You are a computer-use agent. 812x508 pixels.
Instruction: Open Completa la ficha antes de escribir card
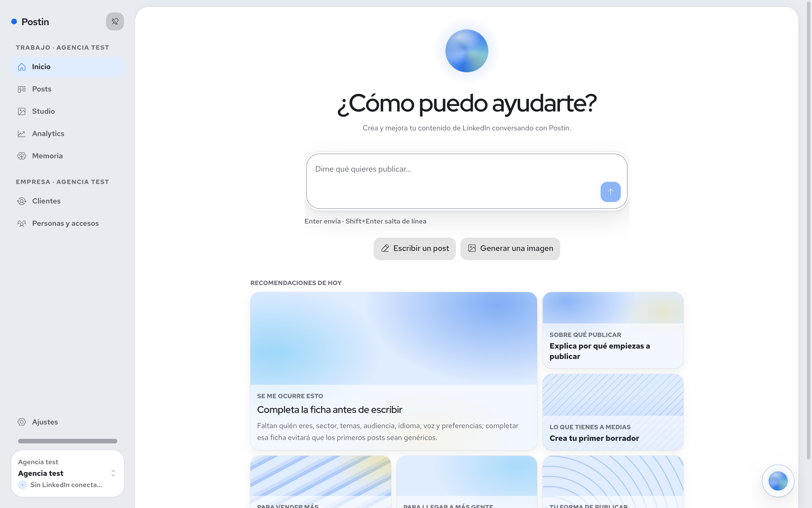click(394, 371)
